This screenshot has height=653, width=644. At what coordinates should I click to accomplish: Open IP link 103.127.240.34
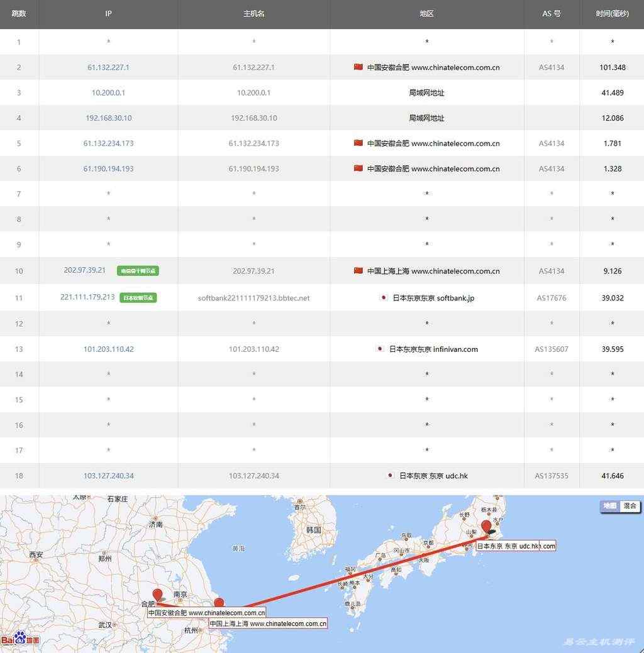pos(108,476)
